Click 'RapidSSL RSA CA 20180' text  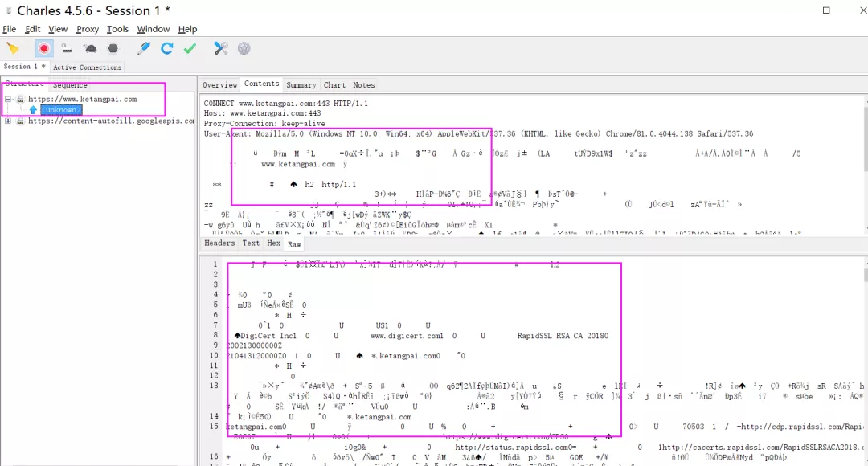tap(563, 335)
